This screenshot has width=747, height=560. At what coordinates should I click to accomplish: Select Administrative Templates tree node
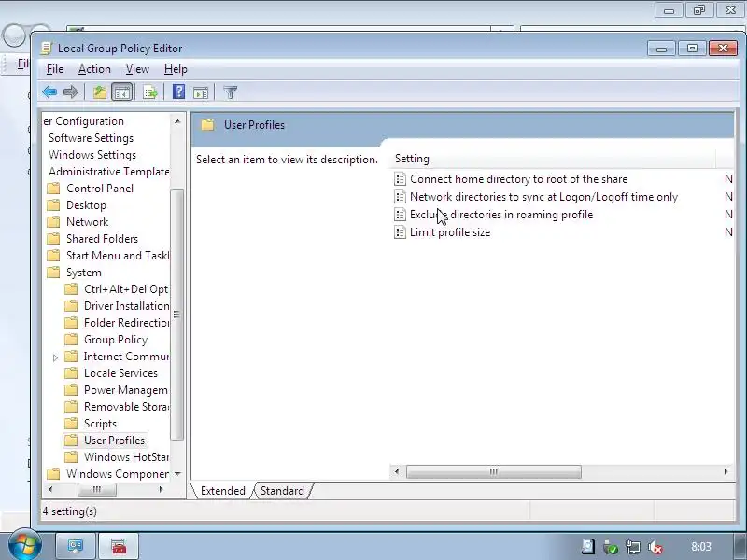pos(109,172)
